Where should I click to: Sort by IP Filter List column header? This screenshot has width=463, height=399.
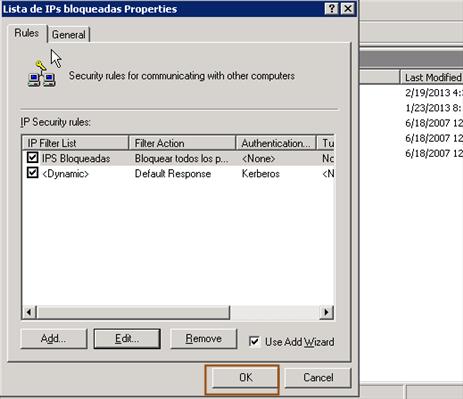pyautogui.click(x=75, y=143)
